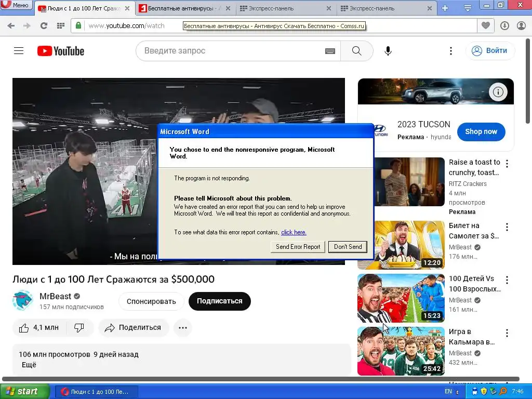Viewport: 532px width, 399px height.
Task: Open the MrBeast channel avatar
Action: 23,301
